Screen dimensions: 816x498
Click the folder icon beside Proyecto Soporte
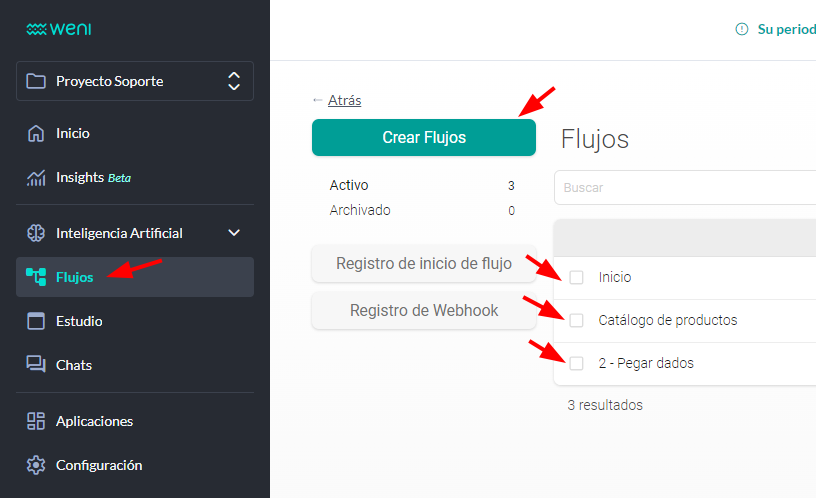[36, 81]
